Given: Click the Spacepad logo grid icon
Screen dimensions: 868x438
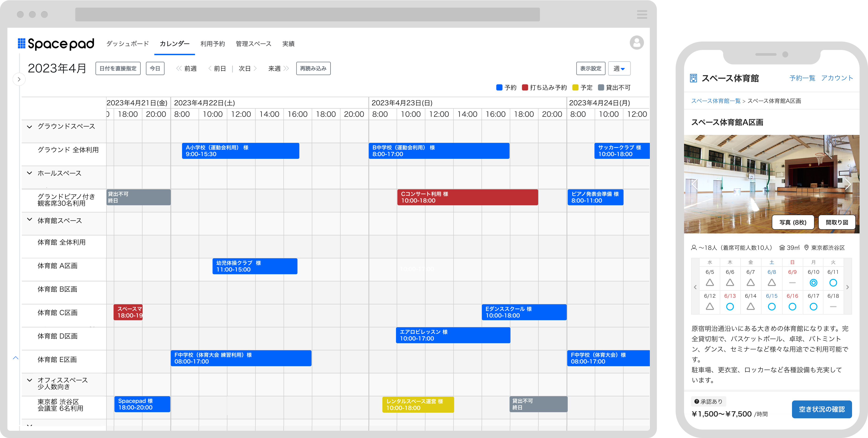Looking at the screenshot, I should pos(22,43).
